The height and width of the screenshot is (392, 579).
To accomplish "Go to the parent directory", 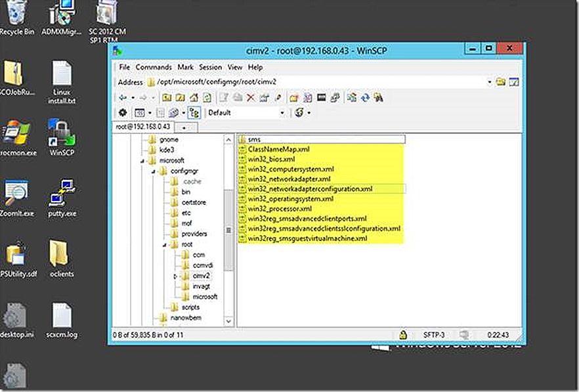I will pyautogui.click(x=167, y=98).
